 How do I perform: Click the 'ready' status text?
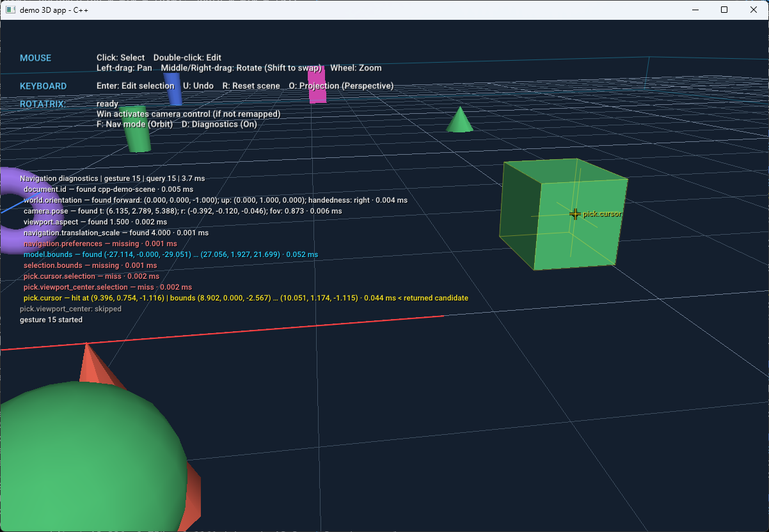point(107,104)
